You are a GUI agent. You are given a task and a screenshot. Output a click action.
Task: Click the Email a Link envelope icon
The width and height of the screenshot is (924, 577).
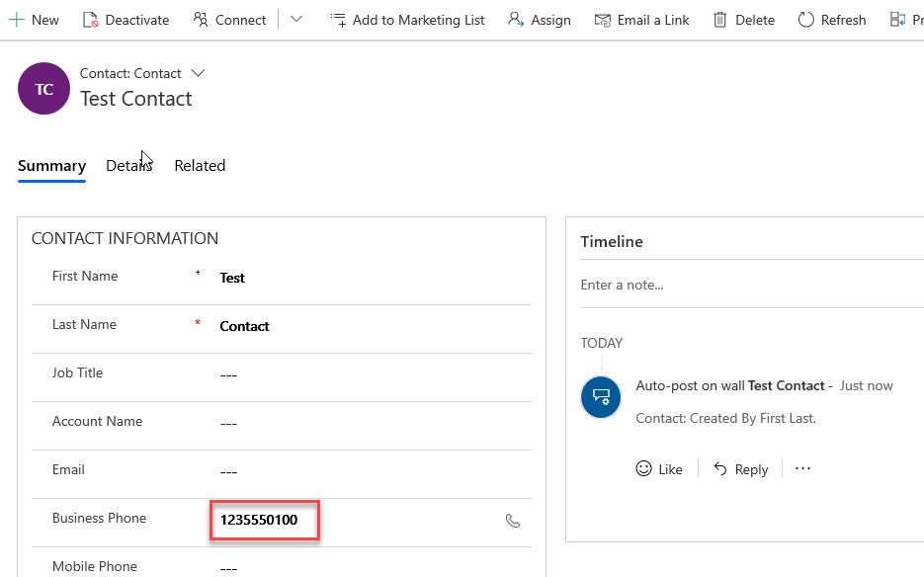602,20
